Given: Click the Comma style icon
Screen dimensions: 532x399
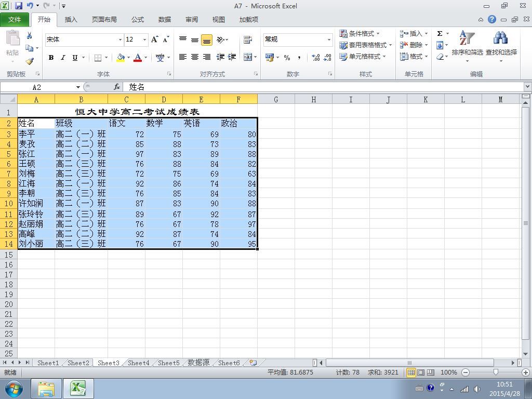Looking at the screenshot, I should pos(299,57).
